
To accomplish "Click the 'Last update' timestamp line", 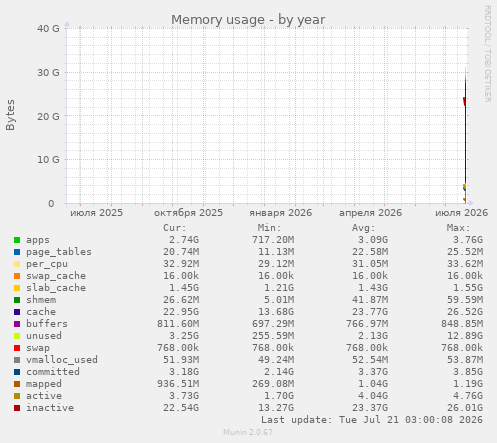I will click(x=372, y=420).
